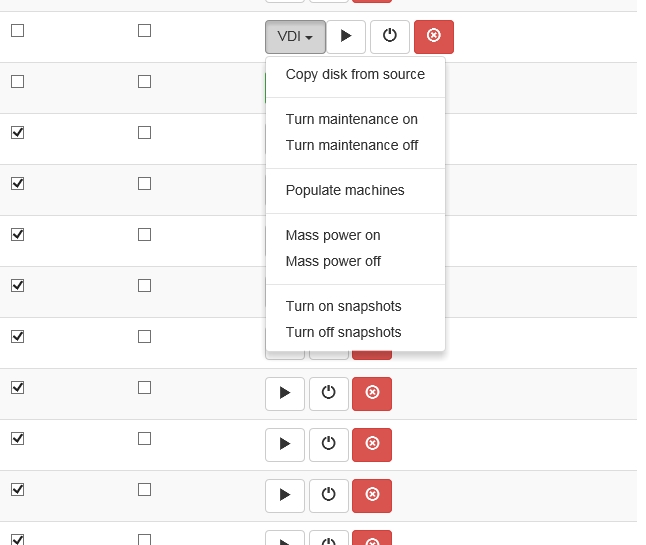Screen dimensions: 646x545
Task: Tick the second-column checkbox in the VDI row
Action: (x=144, y=31)
